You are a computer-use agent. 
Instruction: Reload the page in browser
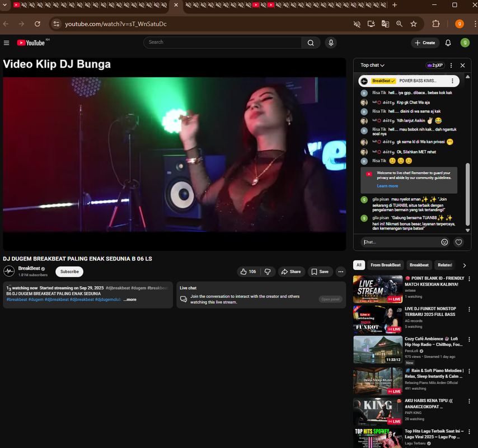37,24
